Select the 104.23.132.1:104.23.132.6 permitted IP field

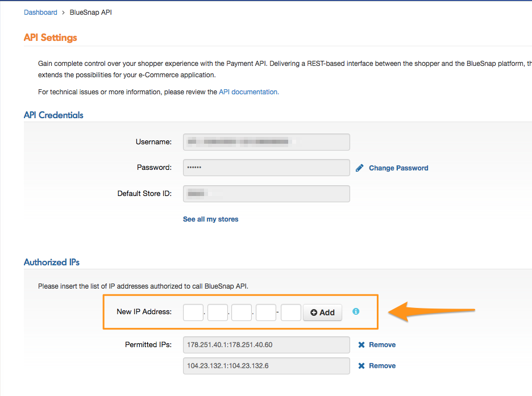[x=267, y=366]
